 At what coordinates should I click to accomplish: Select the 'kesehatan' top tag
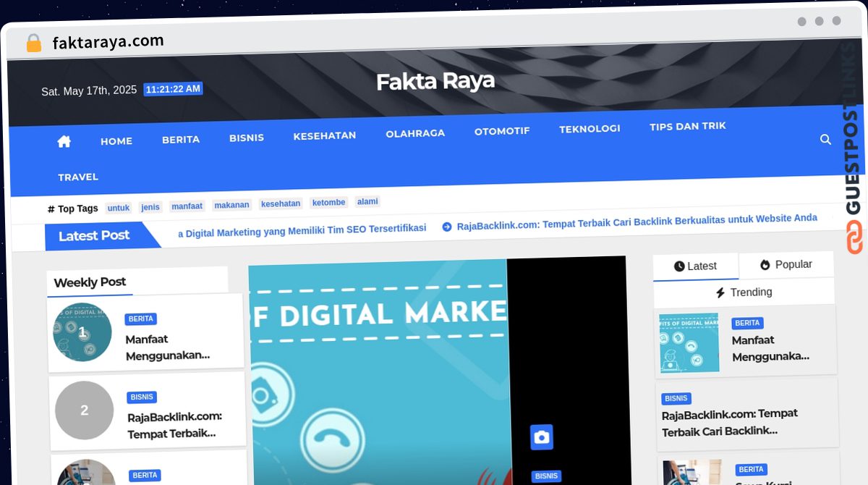tap(281, 203)
